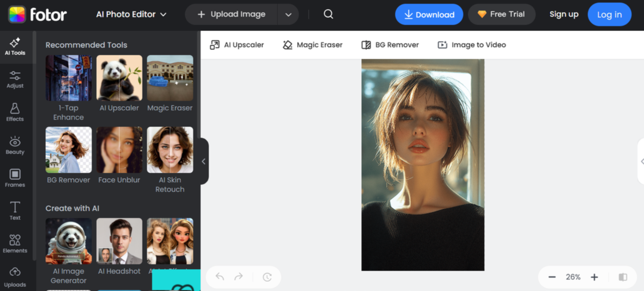Viewport: 644px width, 291px height.
Task: Open the Adjust panel in sidebar
Action: [15, 80]
